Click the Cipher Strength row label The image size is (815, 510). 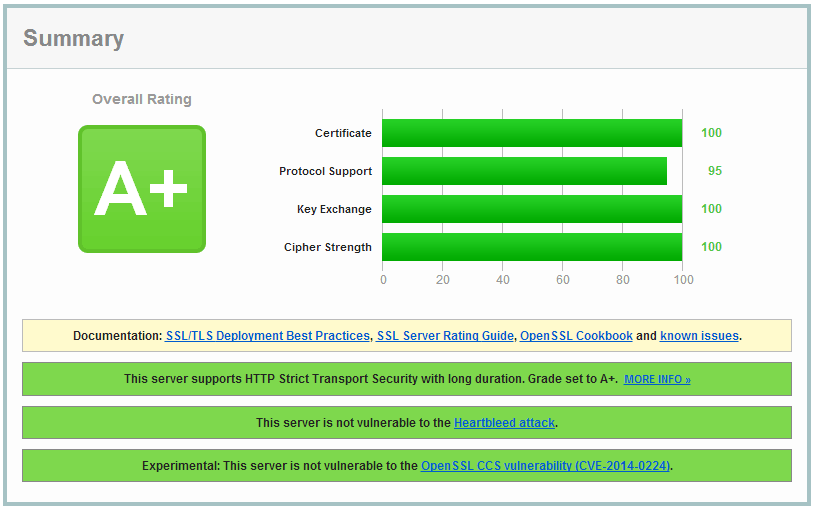pos(327,247)
